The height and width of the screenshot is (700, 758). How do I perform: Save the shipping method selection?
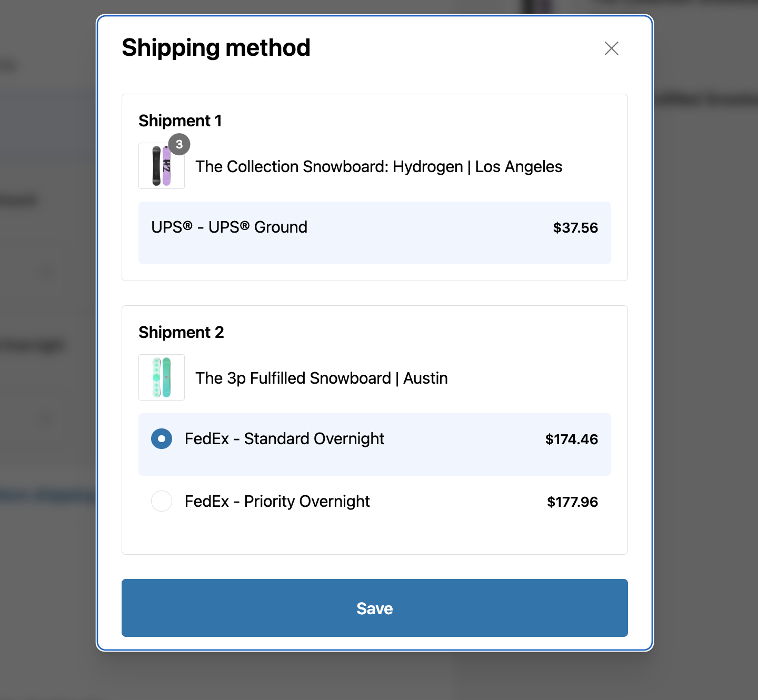click(374, 608)
